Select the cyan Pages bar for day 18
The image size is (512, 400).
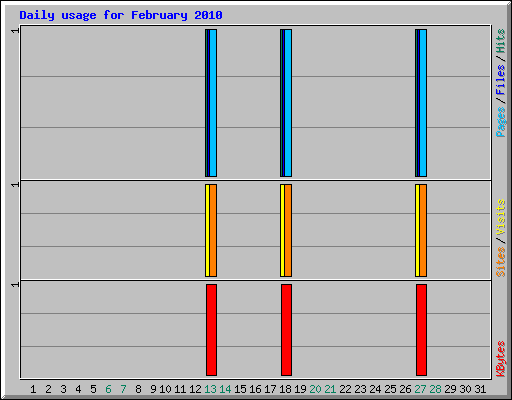point(288,103)
